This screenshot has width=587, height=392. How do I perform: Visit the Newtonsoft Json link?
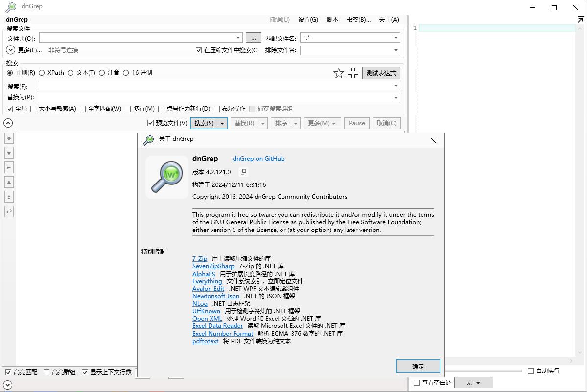tap(216, 296)
